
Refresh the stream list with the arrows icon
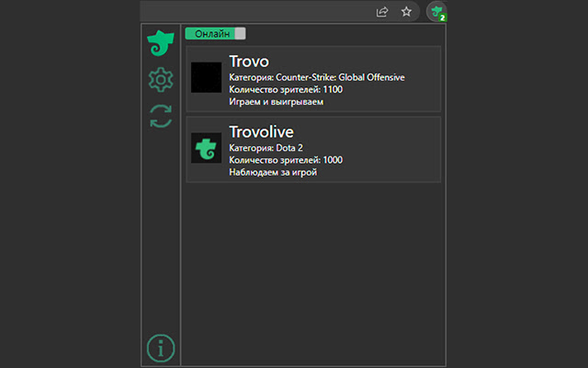(161, 116)
